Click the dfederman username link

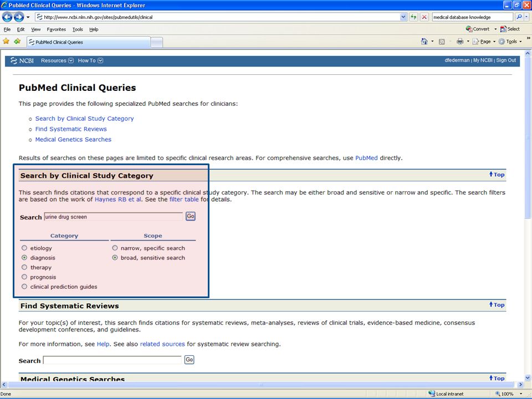457,60
